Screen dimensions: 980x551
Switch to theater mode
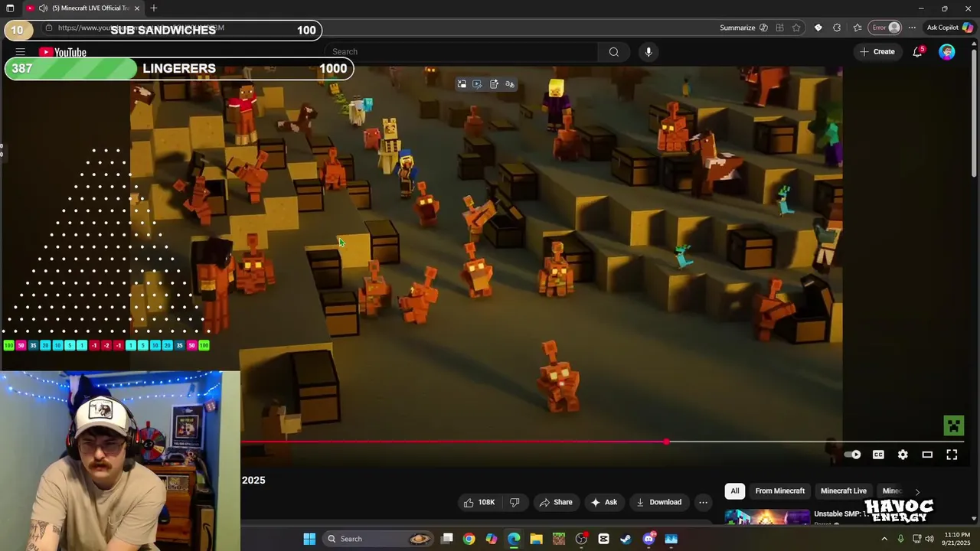click(x=927, y=455)
